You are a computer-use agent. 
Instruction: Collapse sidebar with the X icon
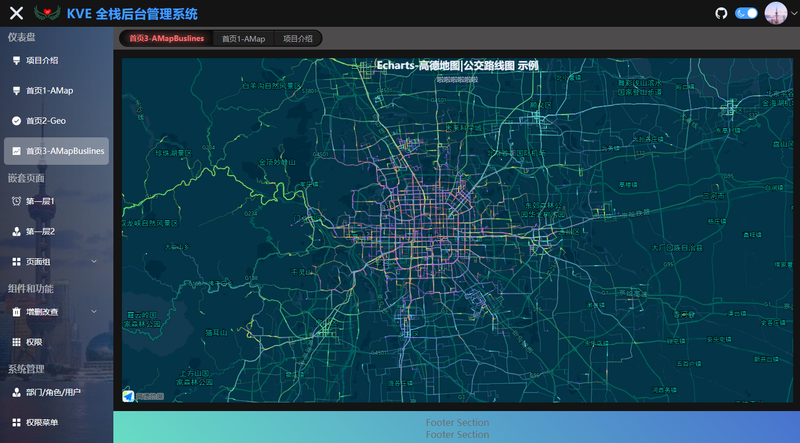click(x=16, y=13)
